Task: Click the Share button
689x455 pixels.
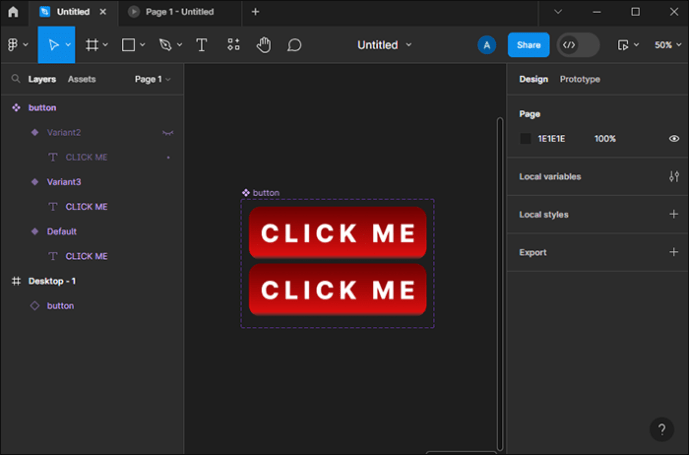Action: [529, 45]
